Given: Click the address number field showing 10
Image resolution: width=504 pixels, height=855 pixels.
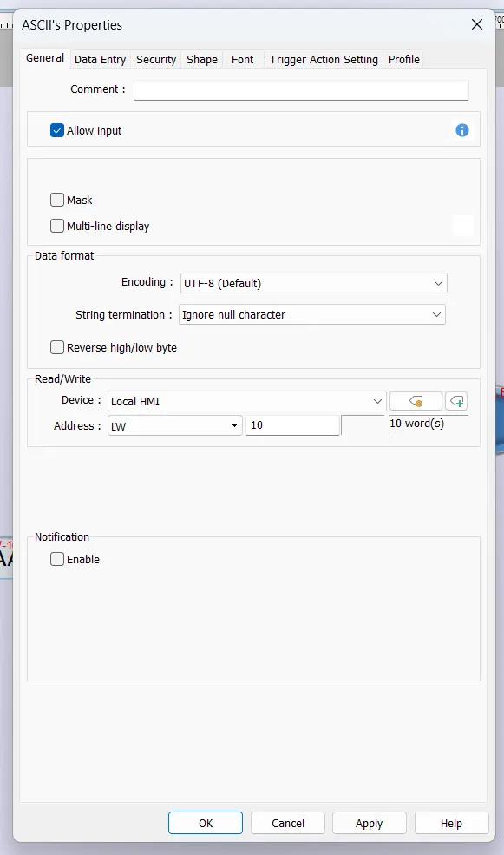Looking at the screenshot, I should tap(293, 425).
